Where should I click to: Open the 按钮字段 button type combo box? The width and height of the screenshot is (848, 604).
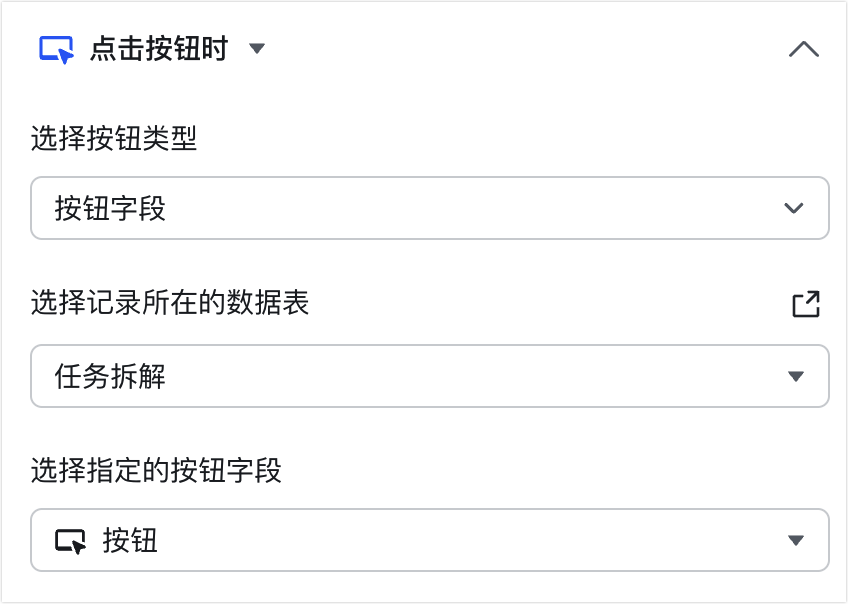[430, 208]
